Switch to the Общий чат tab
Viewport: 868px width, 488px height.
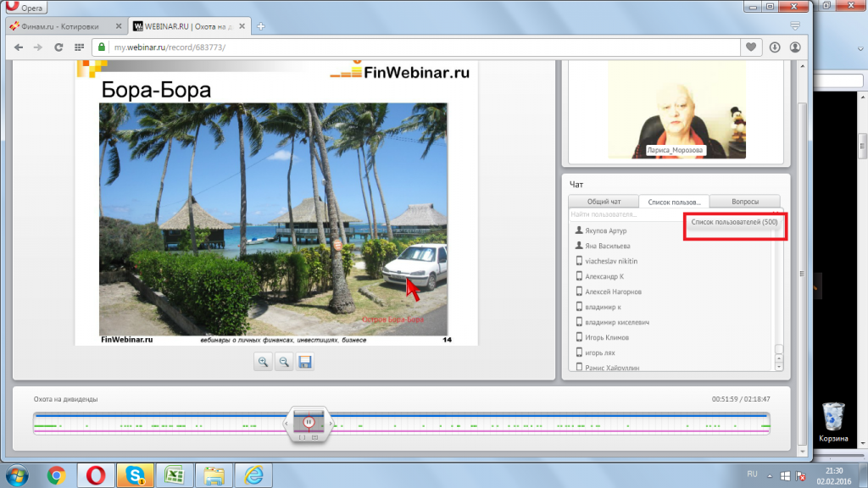click(604, 202)
